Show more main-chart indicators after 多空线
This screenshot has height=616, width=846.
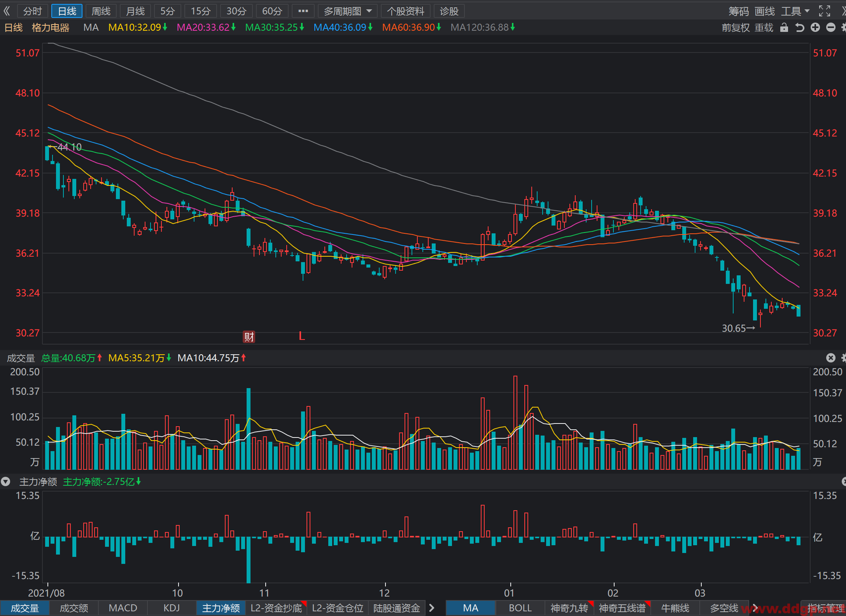coord(755,608)
